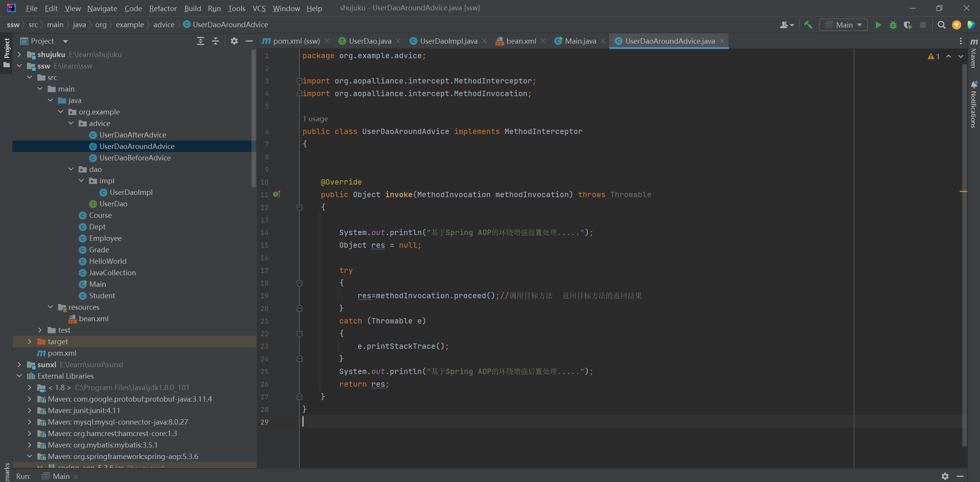
Task: Click the advice breadcrumb in navigation bar
Action: (x=164, y=25)
